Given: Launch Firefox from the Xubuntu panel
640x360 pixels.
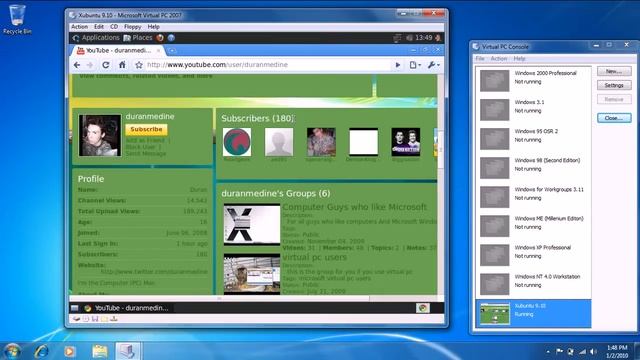Looking at the screenshot, I should [160, 38].
